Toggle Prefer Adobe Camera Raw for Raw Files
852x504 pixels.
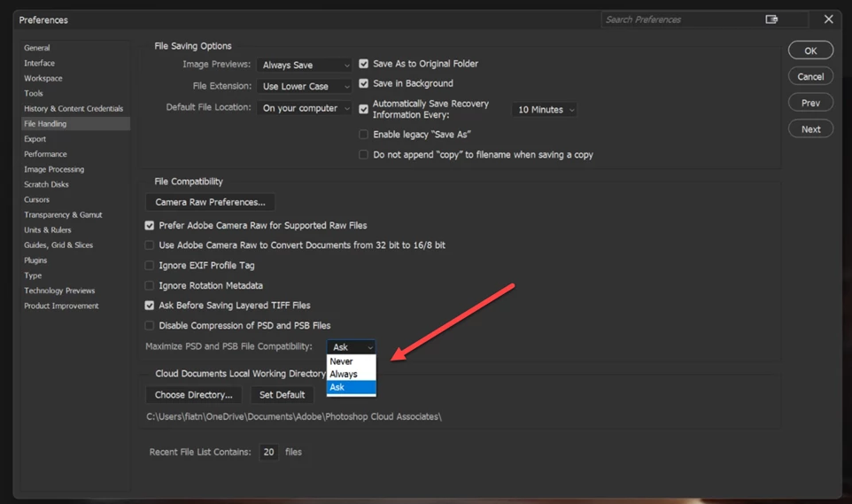point(150,225)
